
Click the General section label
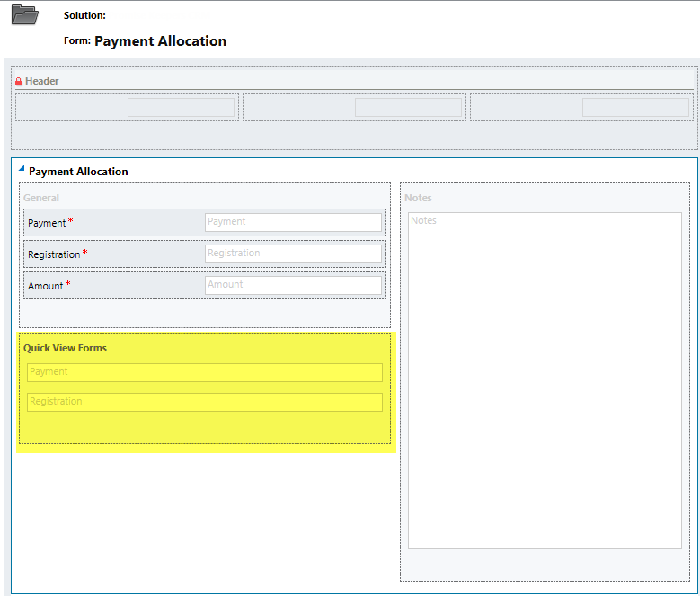(x=41, y=198)
